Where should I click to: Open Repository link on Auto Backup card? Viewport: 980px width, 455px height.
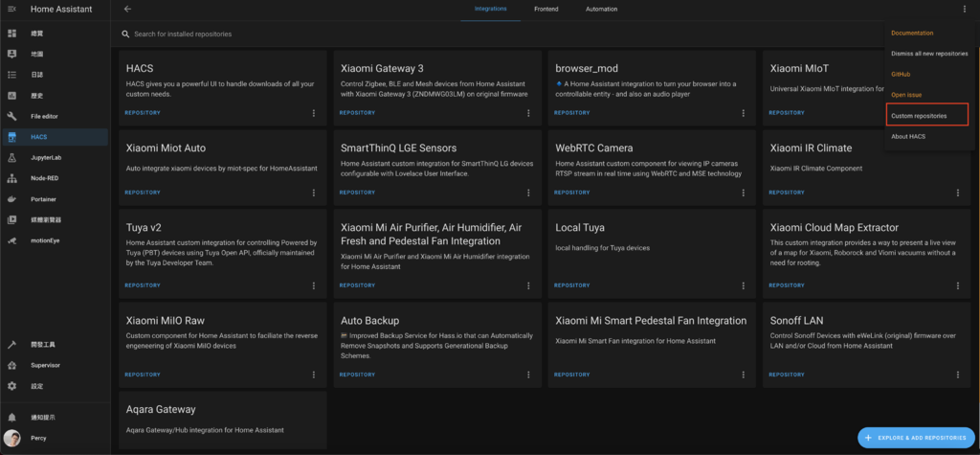tap(358, 375)
